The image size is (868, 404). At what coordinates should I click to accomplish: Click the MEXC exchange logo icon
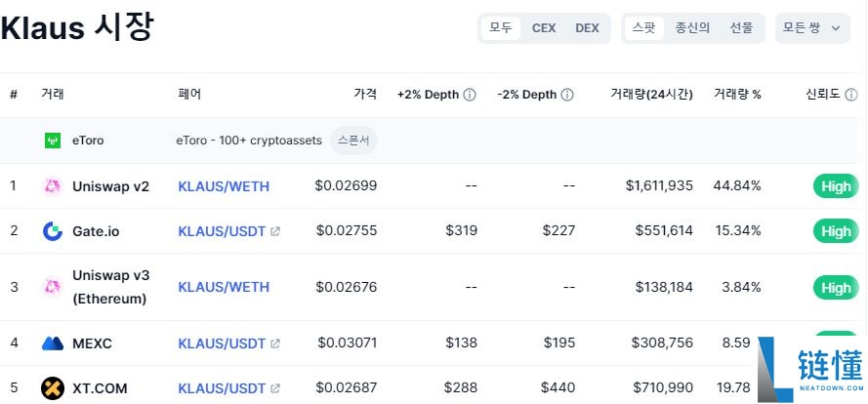53,343
